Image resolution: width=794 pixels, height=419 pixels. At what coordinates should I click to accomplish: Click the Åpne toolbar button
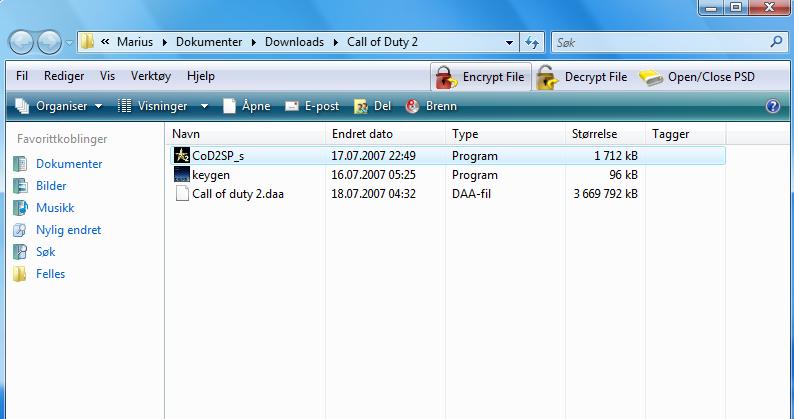[247, 106]
